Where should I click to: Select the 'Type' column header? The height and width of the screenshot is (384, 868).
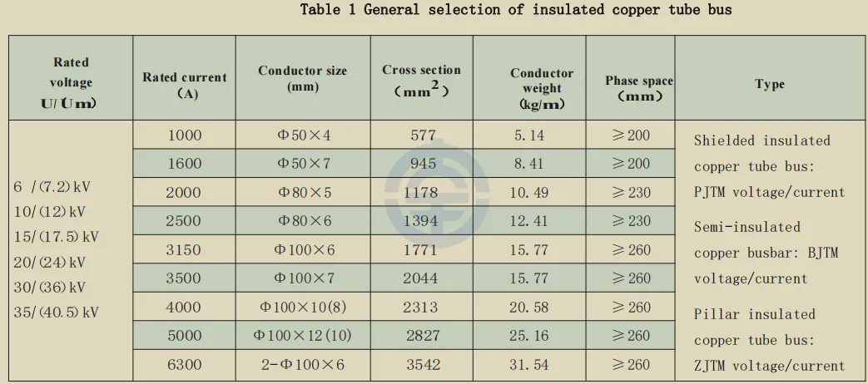click(769, 84)
